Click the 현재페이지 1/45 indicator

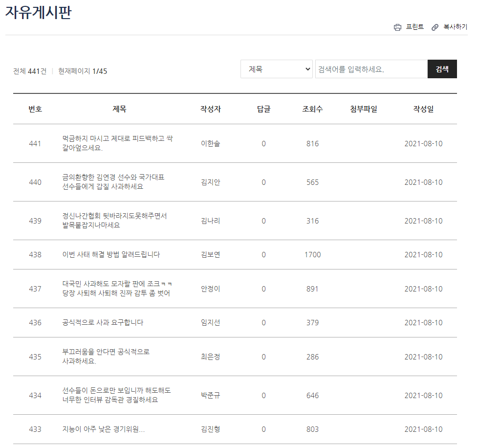point(83,71)
